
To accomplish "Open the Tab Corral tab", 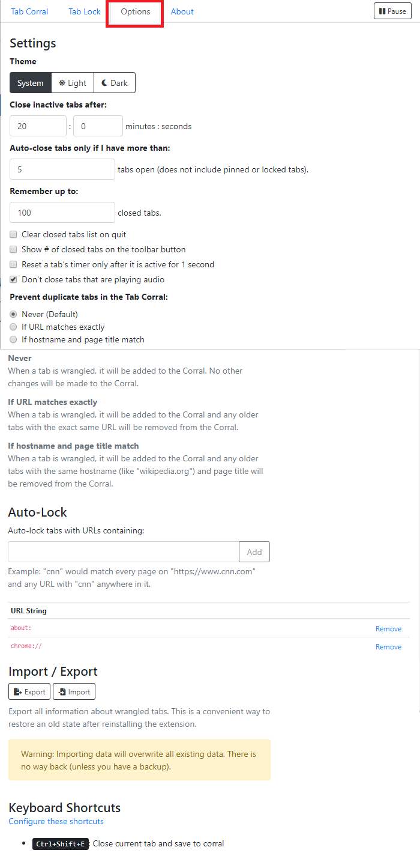I will coord(29,11).
